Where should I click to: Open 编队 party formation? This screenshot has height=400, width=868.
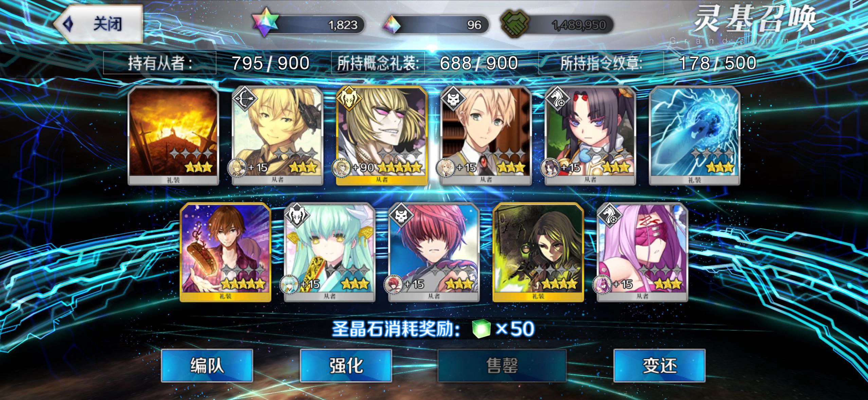coord(207,366)
